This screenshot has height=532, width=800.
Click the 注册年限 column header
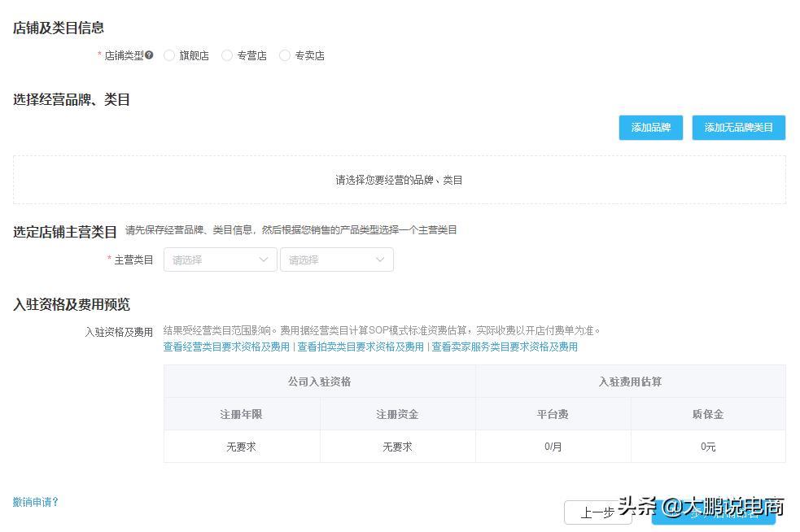pyautogui.click(x=242, y=414)
